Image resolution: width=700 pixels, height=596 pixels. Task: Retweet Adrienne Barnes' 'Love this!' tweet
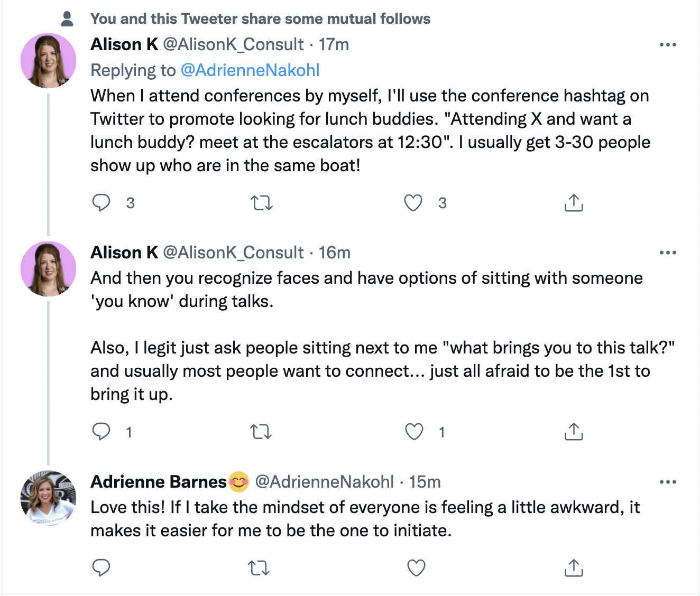pos(259,568)
